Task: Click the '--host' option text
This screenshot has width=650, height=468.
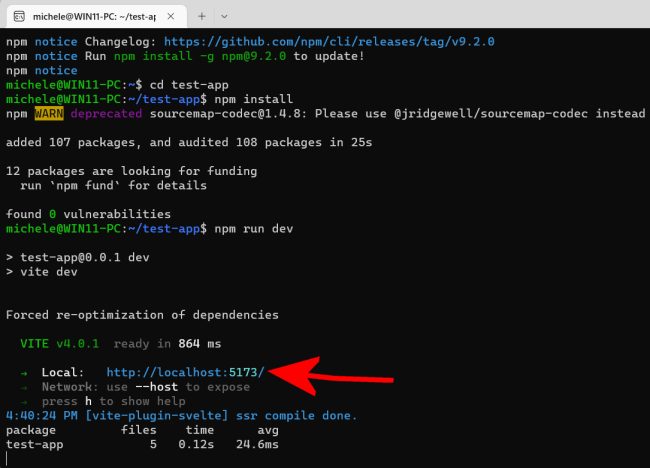Action: click(x=157, y=387)
